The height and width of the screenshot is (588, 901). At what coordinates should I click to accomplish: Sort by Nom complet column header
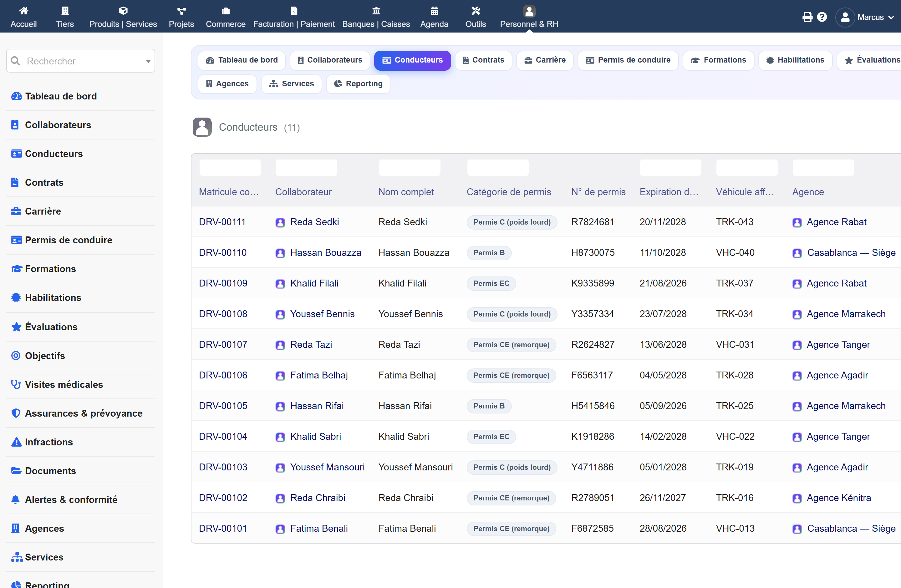[406, 192]
